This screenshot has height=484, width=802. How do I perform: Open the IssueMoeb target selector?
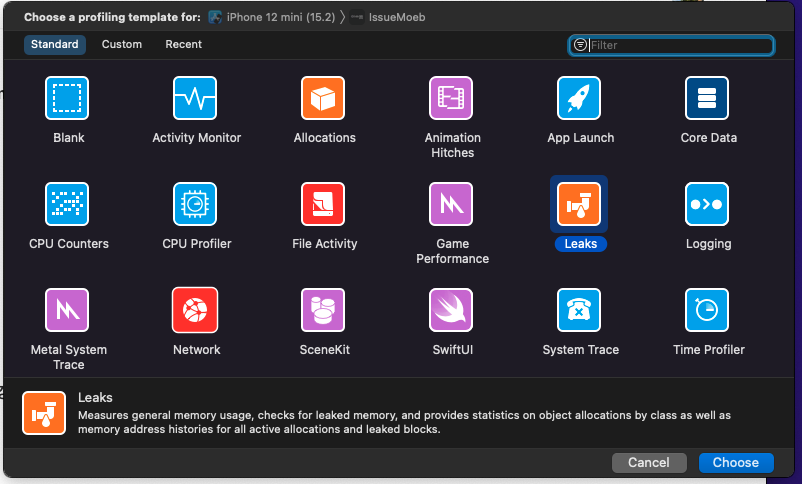point(388,17)
